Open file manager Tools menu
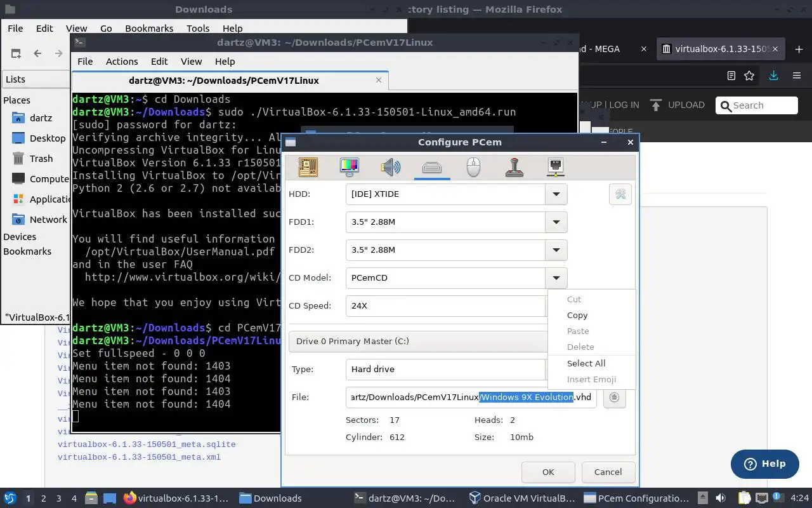The height and width of the screenshot is (508, 812). click(198, 29)
